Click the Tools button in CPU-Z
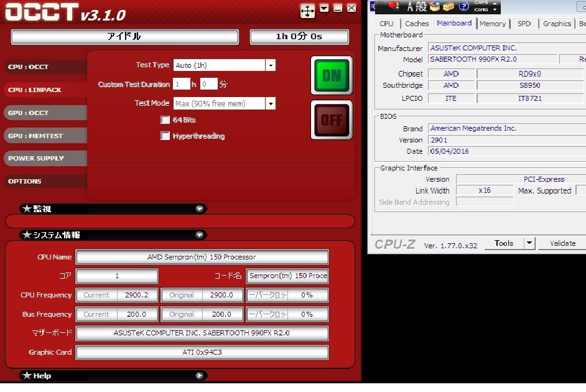The height and width of the screenshot is (392, 586). point(504,243)
